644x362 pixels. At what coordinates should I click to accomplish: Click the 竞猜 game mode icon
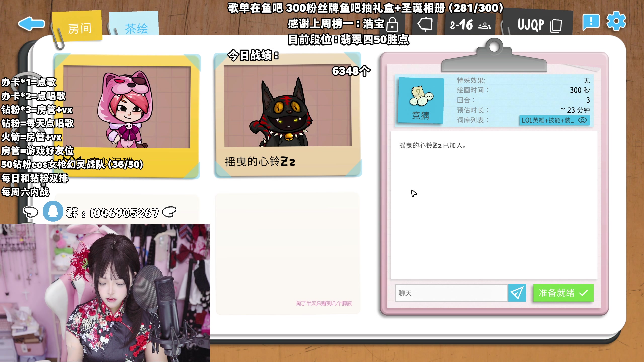pyautogui.click(x=420, y=101)
